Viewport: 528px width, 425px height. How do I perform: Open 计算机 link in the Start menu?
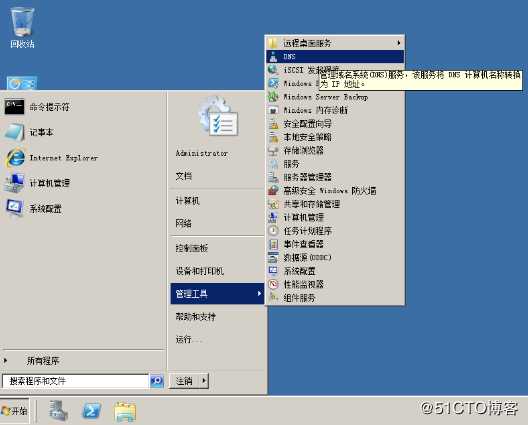coord(188,201)
